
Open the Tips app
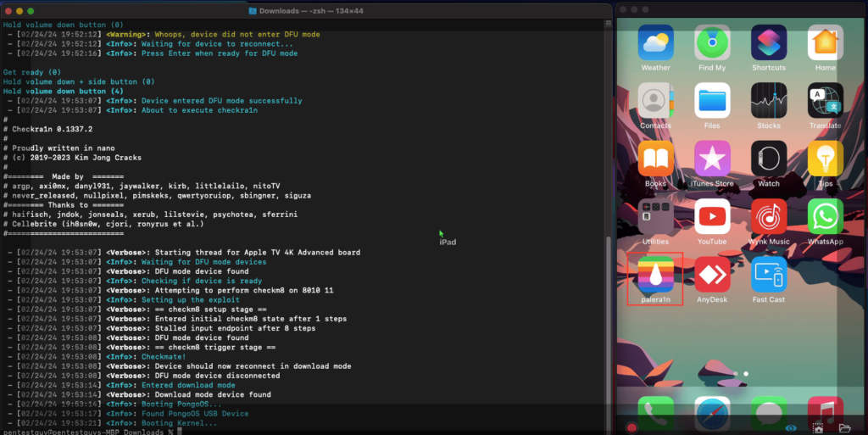click(825, 159)
